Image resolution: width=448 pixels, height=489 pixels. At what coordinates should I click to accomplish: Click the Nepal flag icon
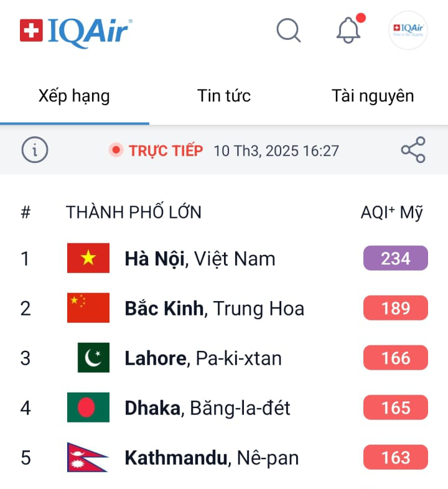(87, 457)
